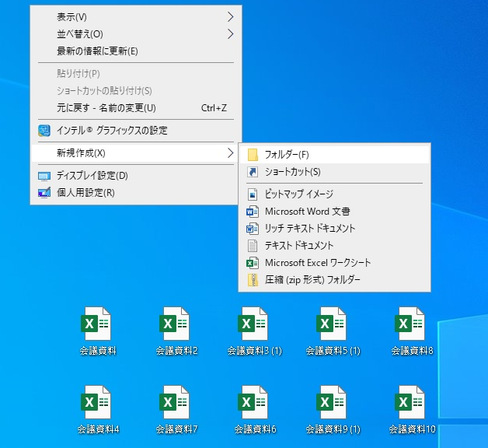The image size is (488, 448).
Task: Open 個人用設定(R)
Action: pyautogui.click(x=136, y=193)
